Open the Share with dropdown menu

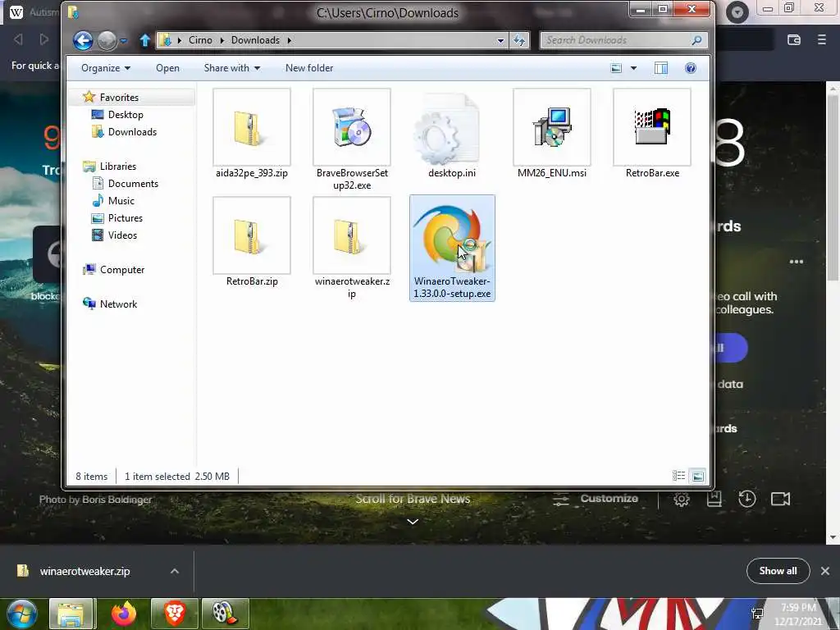tap(232, 68)
